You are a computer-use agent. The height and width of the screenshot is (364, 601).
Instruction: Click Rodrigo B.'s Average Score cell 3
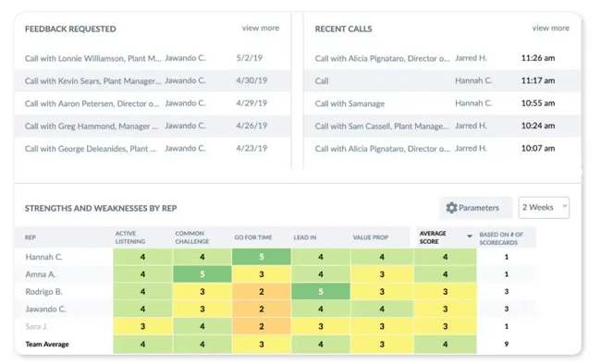[445, 292]
